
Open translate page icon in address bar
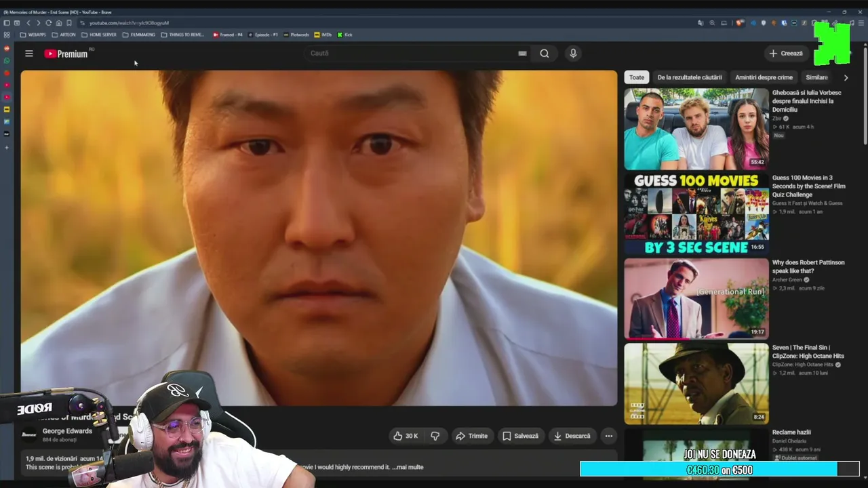click(x=701, y=23)
